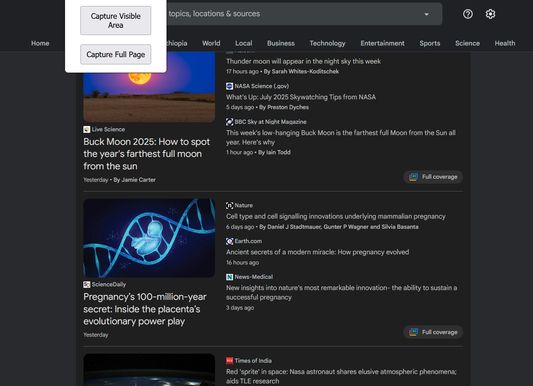
Task: Click the Earth.com source icon
Action: [x=229, y=241]
